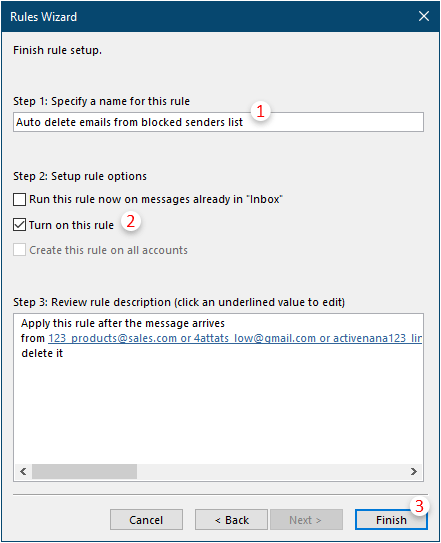Click the horizontal scrollbar thumb

[x=84, y=471]
